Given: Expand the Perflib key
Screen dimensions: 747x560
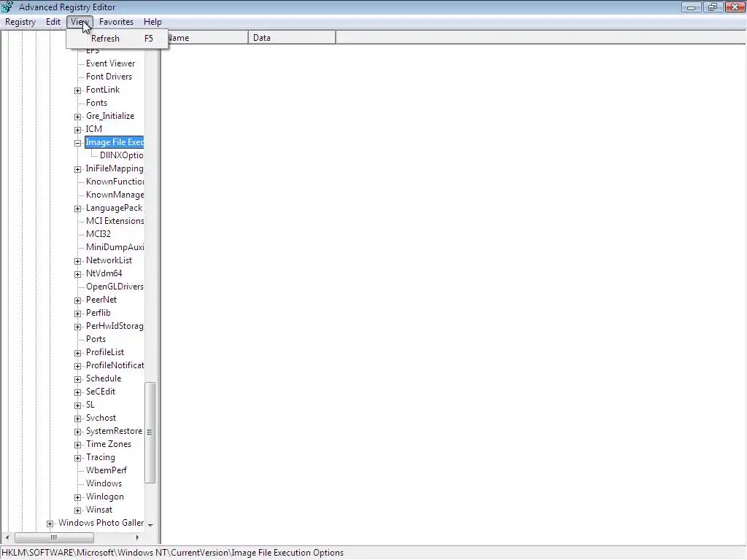Looking at the screenshot, I should pyautogui.click(x=77, y=314).
